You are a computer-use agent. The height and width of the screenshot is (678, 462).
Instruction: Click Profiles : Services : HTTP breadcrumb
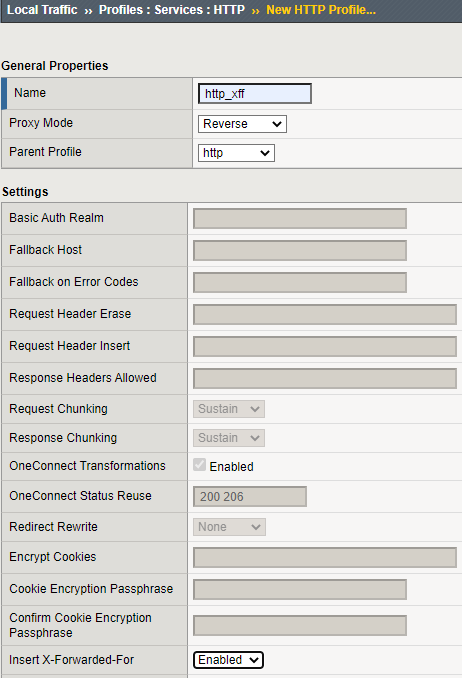172,10
